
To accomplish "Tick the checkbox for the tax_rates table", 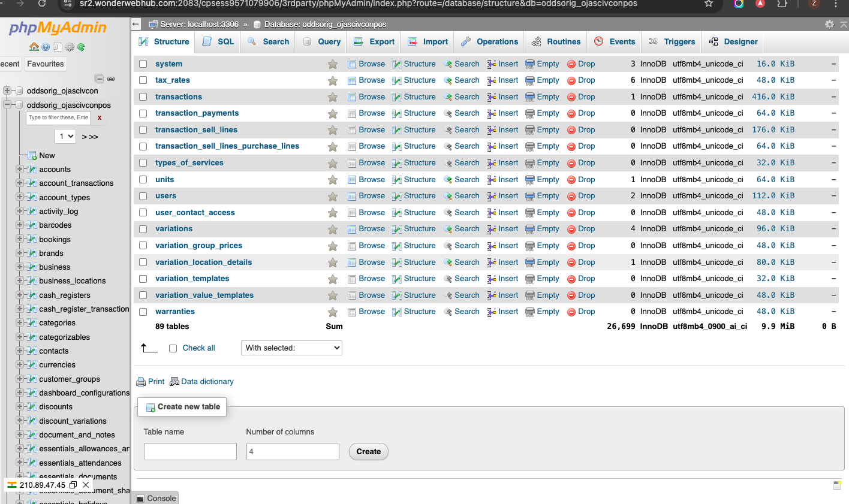I will 143,80.
